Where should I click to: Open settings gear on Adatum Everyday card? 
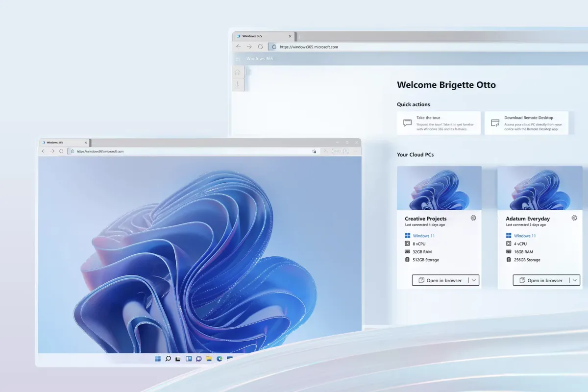574,218
